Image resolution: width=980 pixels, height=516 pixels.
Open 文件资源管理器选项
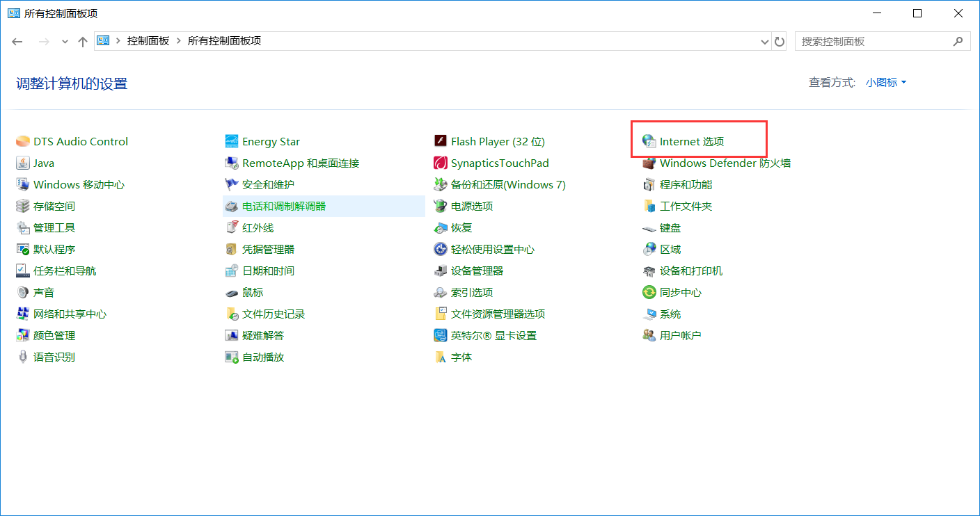click(x=498, y=314)
